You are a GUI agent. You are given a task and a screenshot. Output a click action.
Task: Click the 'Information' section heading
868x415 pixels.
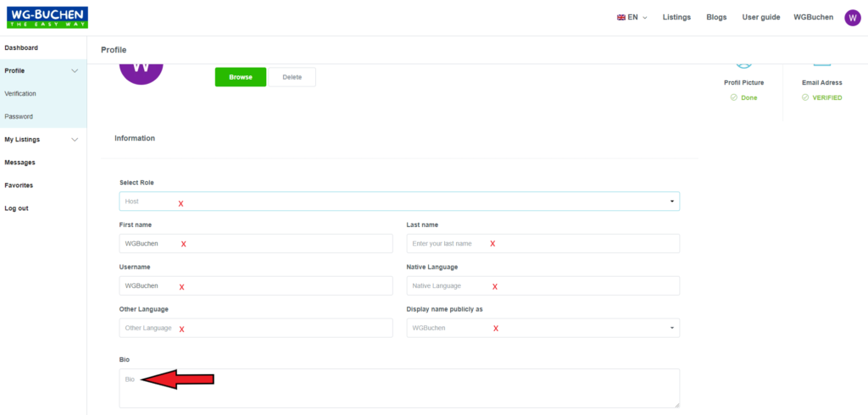[135, 138]
